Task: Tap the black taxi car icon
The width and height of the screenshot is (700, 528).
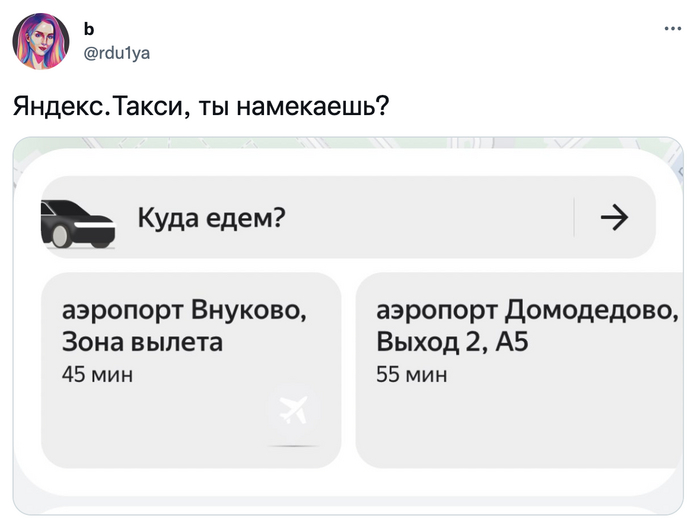Action: [77, 224]
